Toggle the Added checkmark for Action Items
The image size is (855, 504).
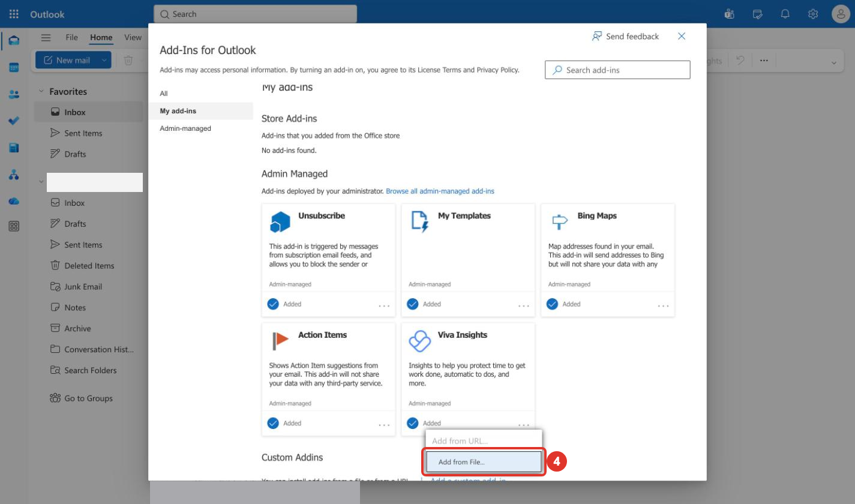273,423
